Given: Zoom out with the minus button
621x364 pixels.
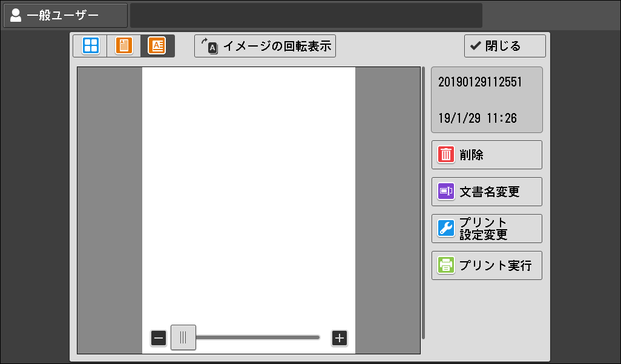Looking at the screenshot, I should click(159, 338).
